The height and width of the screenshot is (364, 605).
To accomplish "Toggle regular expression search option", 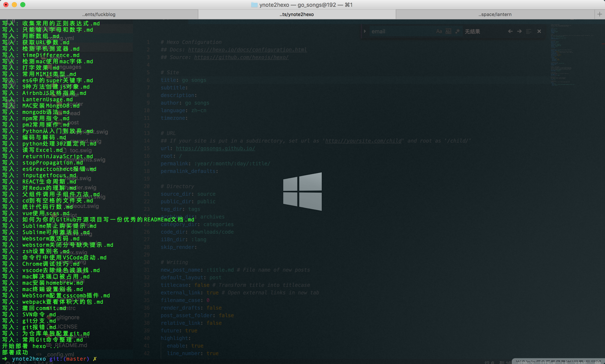I will click(x=458, y=31).
